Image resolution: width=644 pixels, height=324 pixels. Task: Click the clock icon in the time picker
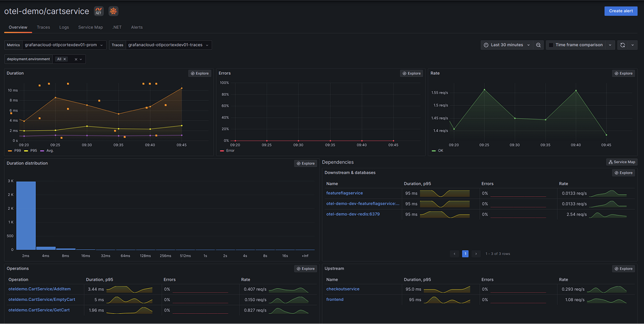(486, 45)
